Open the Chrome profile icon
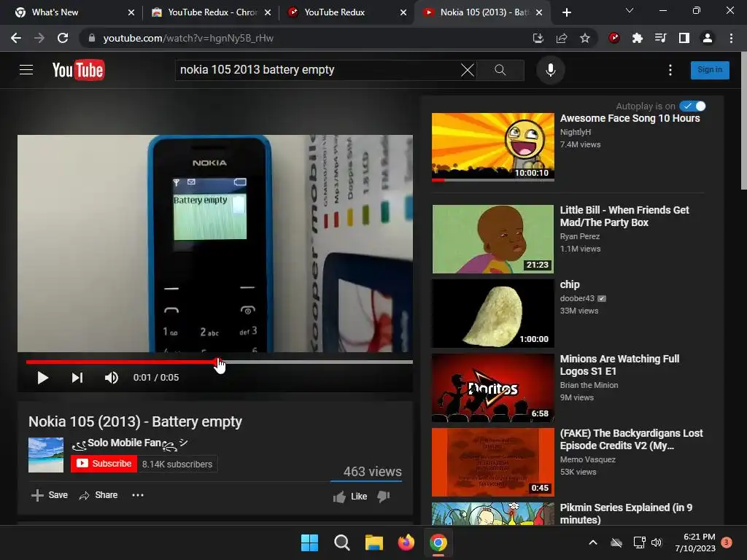Screen dimensions: 747x560 [708, 38]
